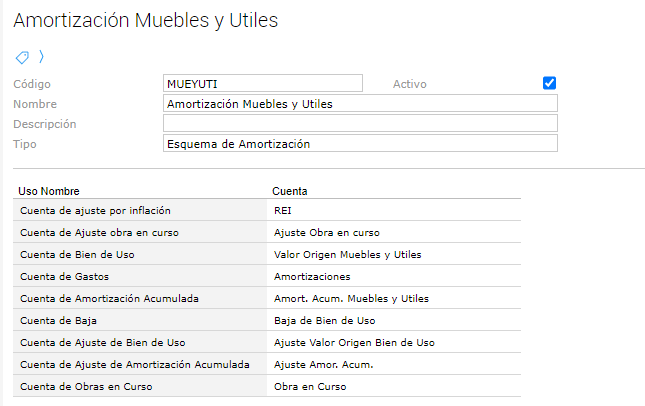Focus the empty Descripción field
The height and width of the screenshot is (406, 645).
(359, 124)
